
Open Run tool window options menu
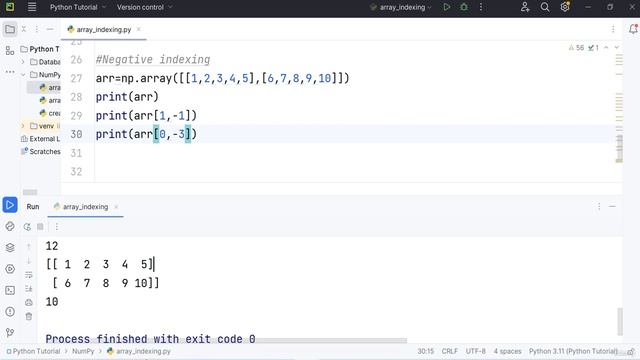click(599, 207)
